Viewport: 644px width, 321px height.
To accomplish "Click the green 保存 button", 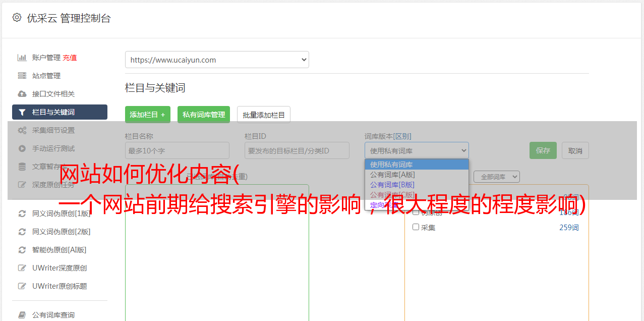I will coord(543,150).
